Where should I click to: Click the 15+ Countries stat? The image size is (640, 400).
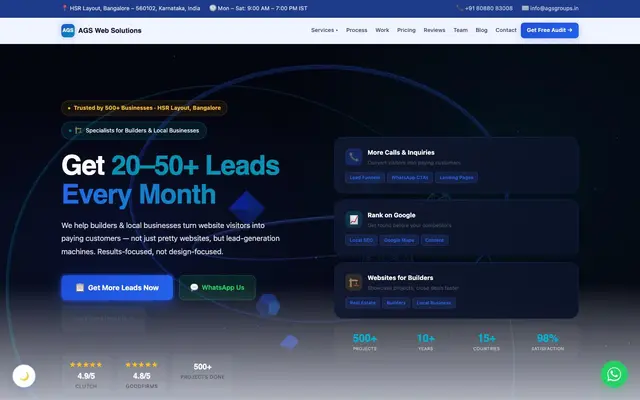[x=487, y=342]
